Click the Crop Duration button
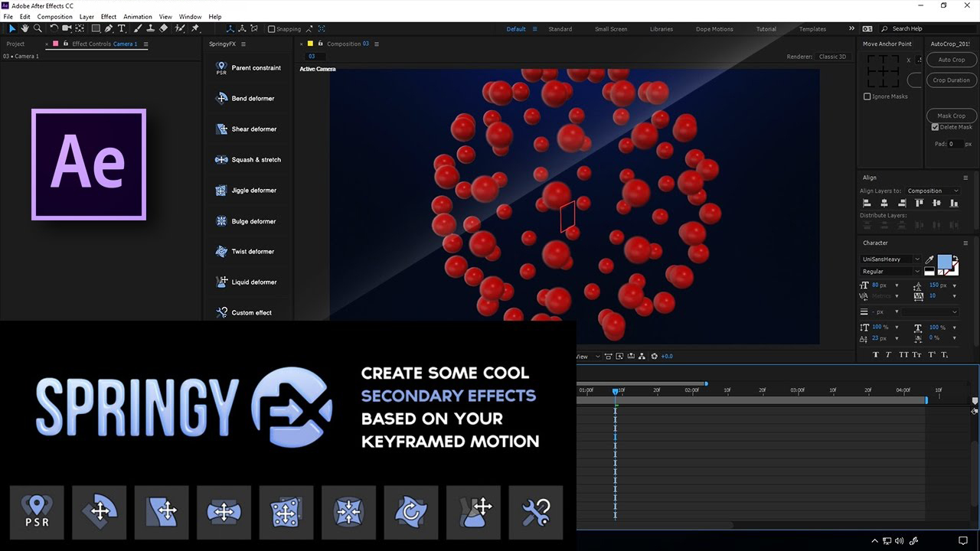Screen dimensions: 980x551 [952, 80]
